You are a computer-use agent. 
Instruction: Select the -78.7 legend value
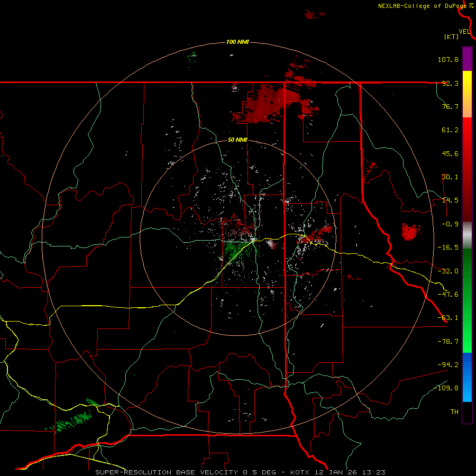click(x=448, y=342)
